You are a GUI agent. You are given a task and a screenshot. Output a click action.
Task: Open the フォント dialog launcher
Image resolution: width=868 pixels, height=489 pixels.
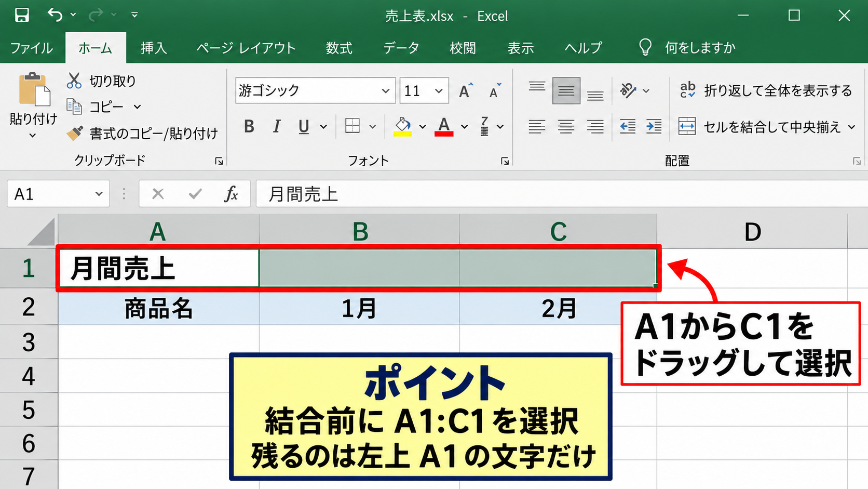[x=505, y=161]
